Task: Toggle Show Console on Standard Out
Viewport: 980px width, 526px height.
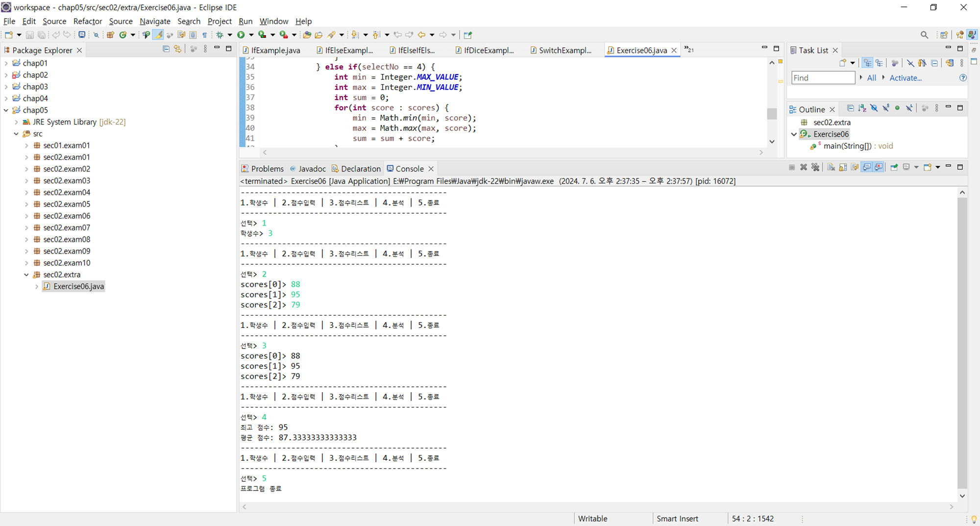Action: 867,167
